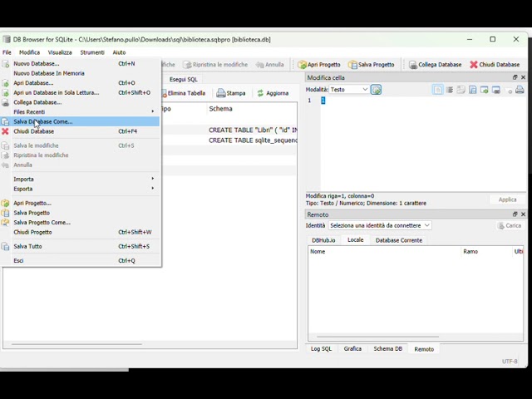This screenshot has height=399, width=532.
Task: Select Chiudi Progetto menu entry
Action: tap(80, 232)
